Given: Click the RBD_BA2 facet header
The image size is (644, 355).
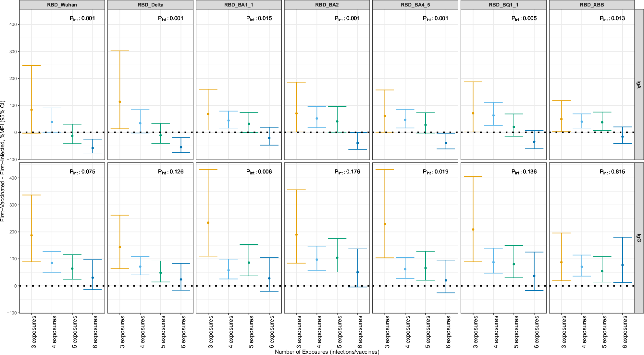Looking at the screenshot, I should point(327,5).
